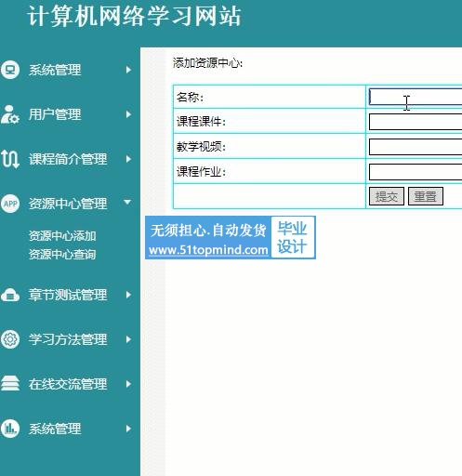Click the gear icon beside 学习方法管理
462x476 pixels.
(x=10, y=339)
